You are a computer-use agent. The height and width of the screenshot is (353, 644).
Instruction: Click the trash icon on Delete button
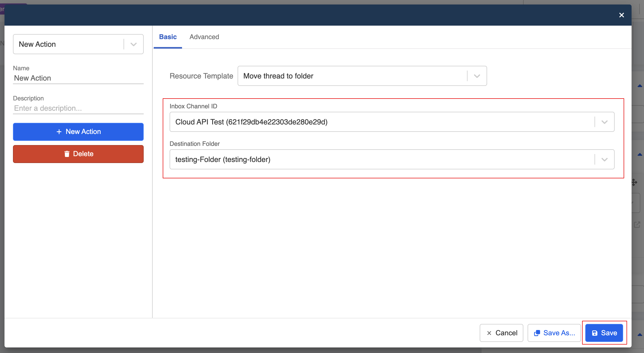tap(67, 154)
